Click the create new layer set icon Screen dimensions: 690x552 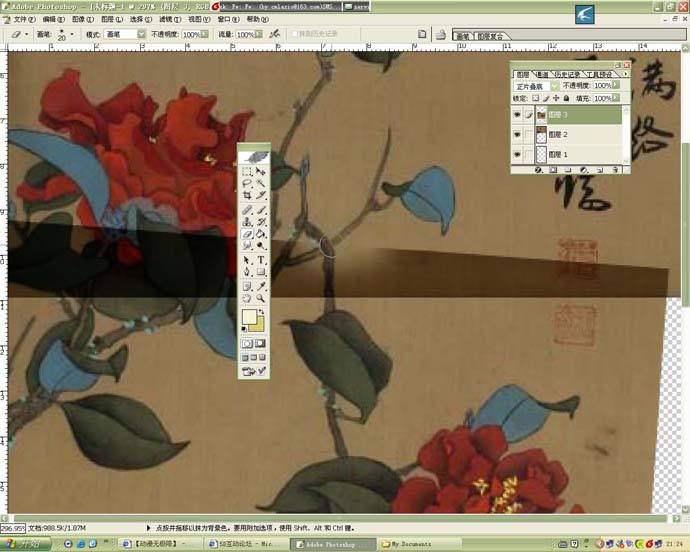tap(568, 170)
